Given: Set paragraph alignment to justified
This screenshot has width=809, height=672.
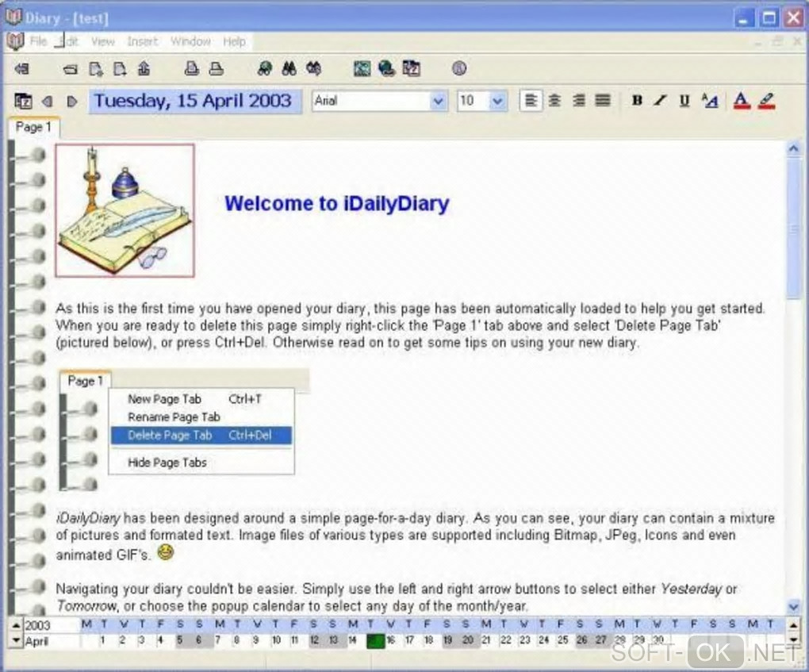Looking at the screenshot, I should coord(603,100).
